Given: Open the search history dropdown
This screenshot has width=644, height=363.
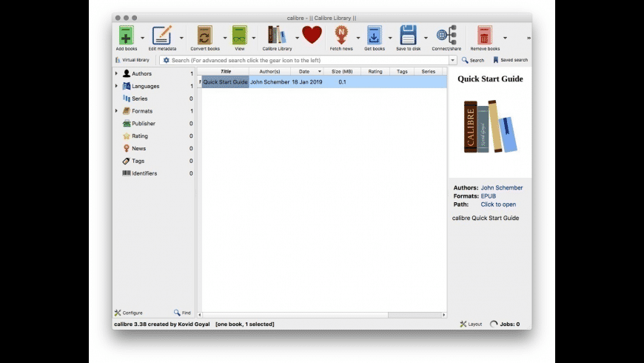Looking at the screenshot, I should (x=452, y=60).
